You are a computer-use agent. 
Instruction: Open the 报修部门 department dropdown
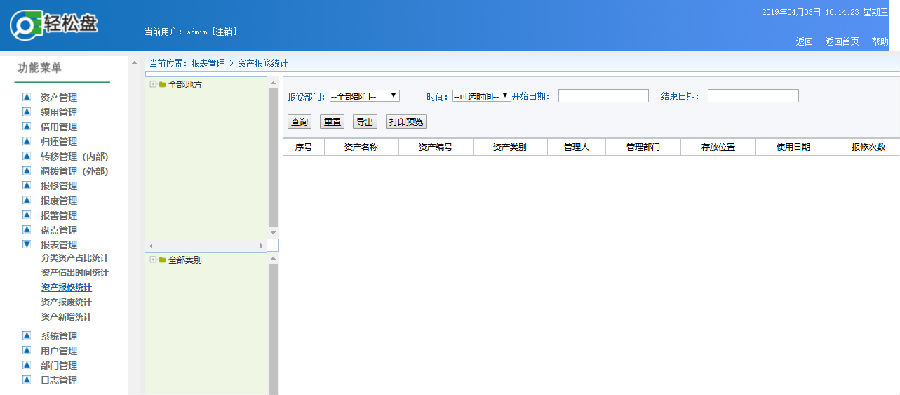[364, 96]
